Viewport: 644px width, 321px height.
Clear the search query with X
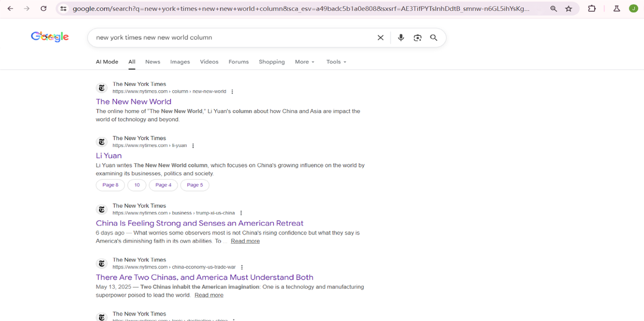[380, 38]
